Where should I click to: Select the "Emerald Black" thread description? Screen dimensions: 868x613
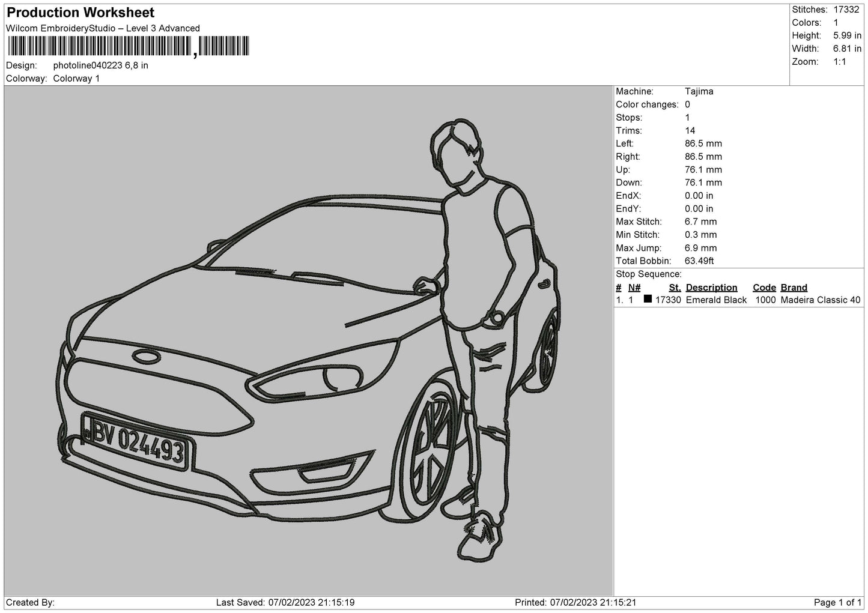click(716, 300)
